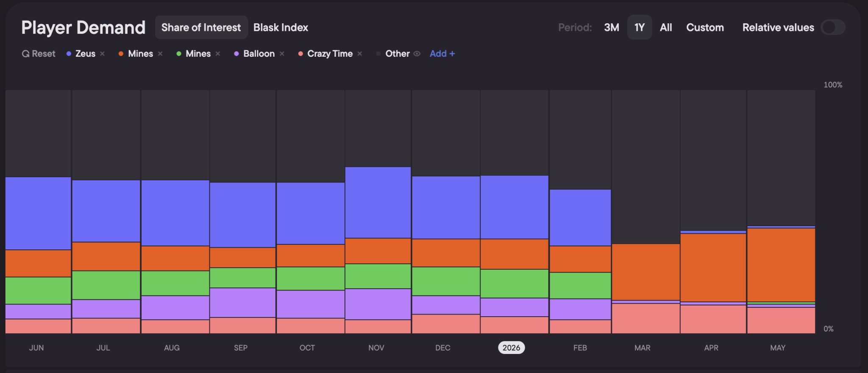
Task: Click the JUN month label
Action: 36,348
